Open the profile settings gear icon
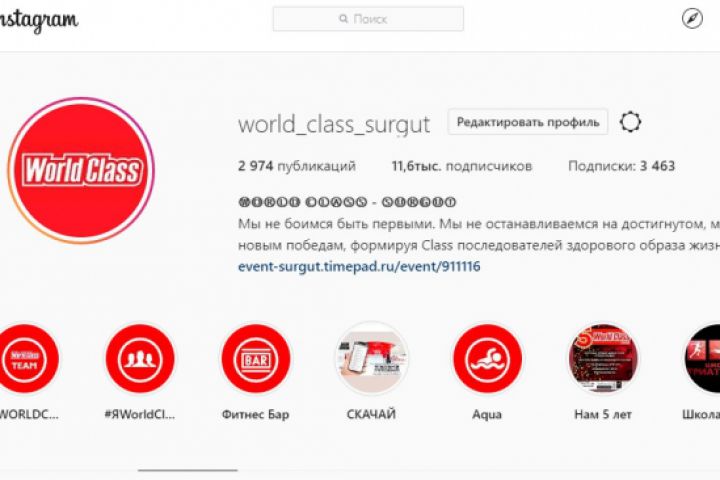Screen dimensions: 720x480 click(630, 122)
